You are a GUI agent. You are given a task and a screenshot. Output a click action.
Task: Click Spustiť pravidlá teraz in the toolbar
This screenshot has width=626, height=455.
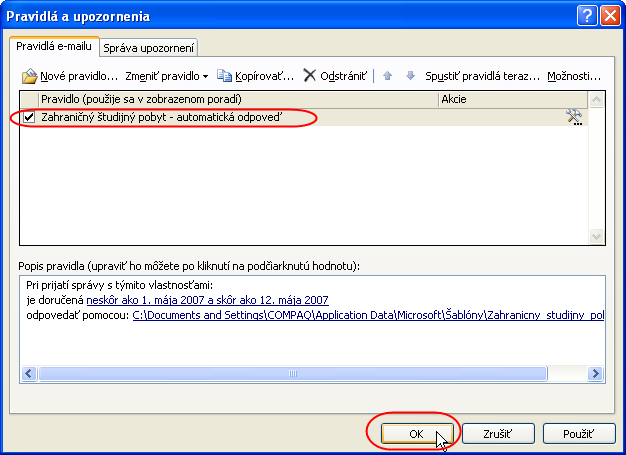482,76
